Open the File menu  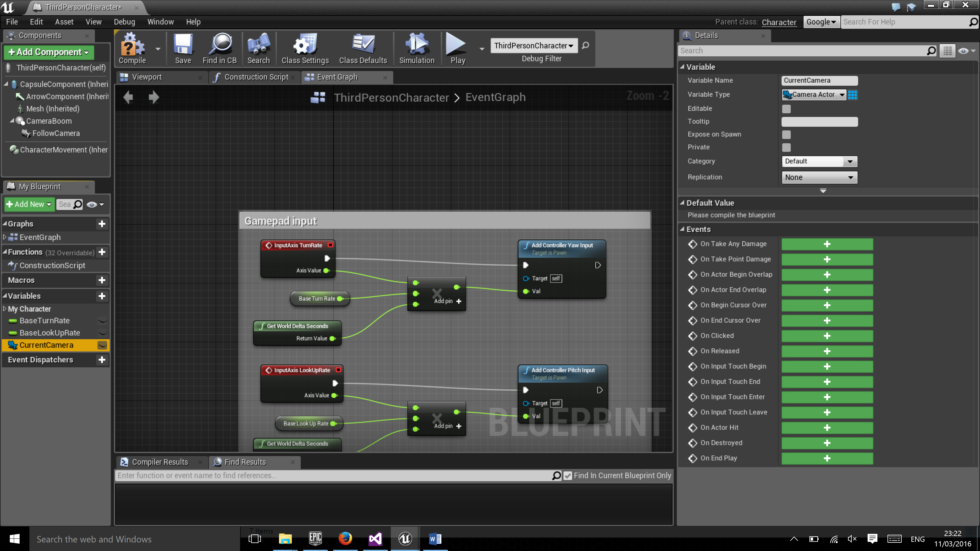pyautogui.click(x=12, y=22)
